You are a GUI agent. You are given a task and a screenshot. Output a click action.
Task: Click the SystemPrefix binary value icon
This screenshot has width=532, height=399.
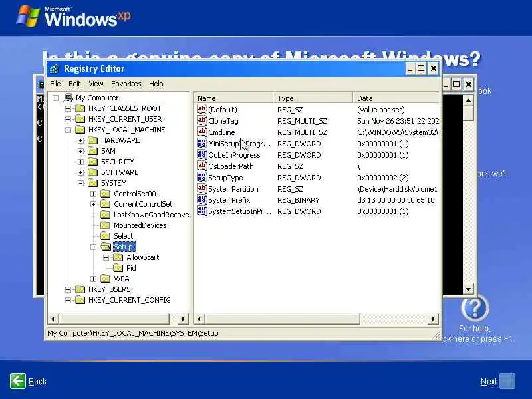202,199
